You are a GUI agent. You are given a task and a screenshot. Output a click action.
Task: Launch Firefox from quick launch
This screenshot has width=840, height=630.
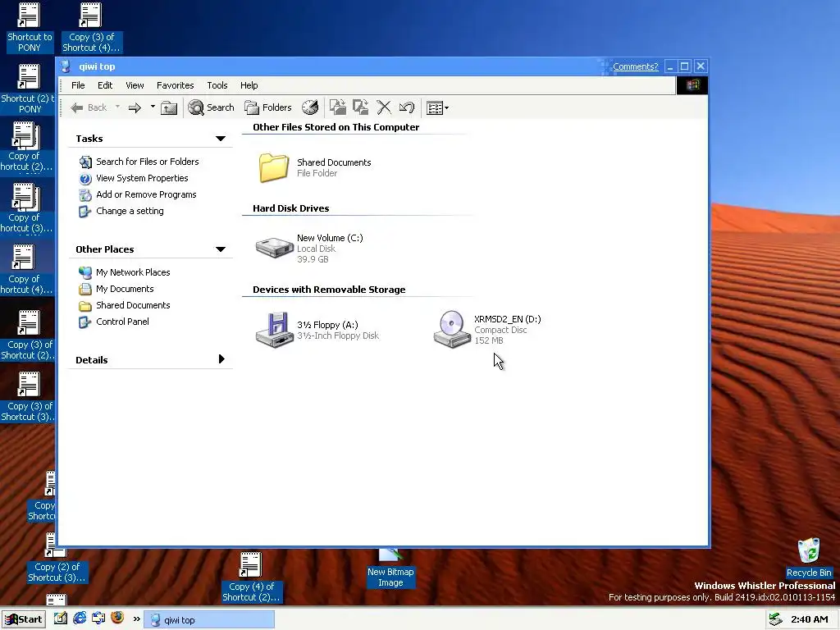(x=117, y=619)
